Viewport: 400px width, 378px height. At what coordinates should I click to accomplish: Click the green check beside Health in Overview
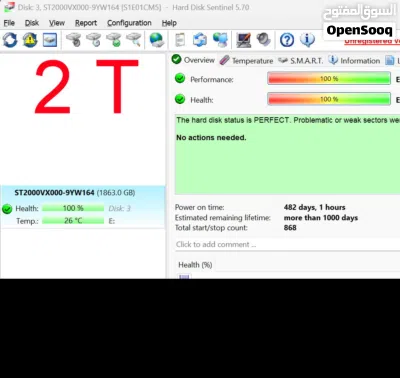point(180,99)
